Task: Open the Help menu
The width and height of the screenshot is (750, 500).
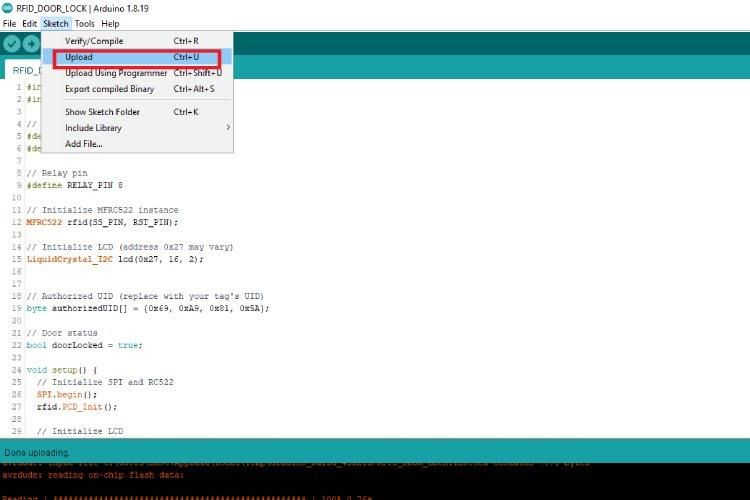Action: pyautogui.click(x=110, y=23)
